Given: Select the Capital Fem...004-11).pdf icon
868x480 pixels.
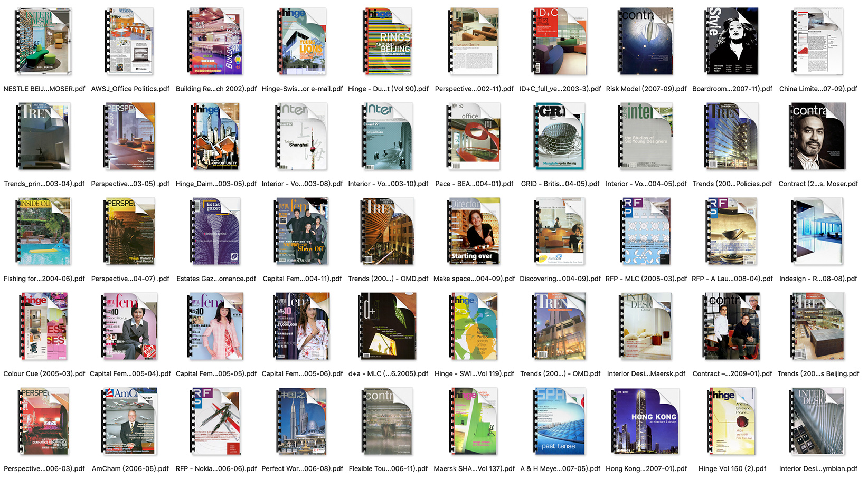Looking at the screenshot, I should [x=302, y=231].
